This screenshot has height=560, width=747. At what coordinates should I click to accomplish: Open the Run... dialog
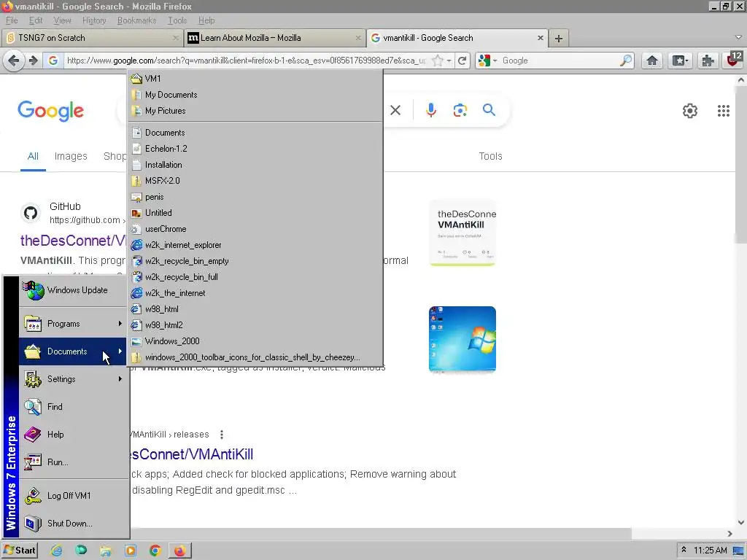click(x=74, y=462)
